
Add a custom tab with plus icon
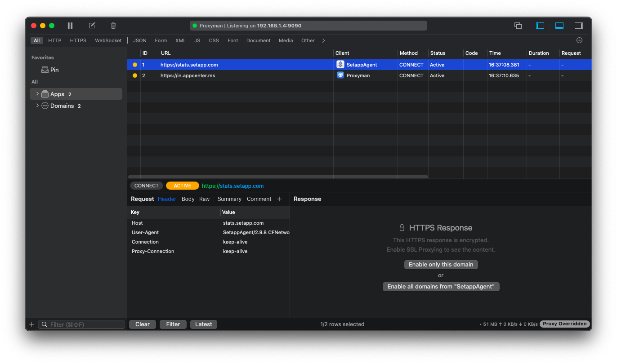[279, 199]
